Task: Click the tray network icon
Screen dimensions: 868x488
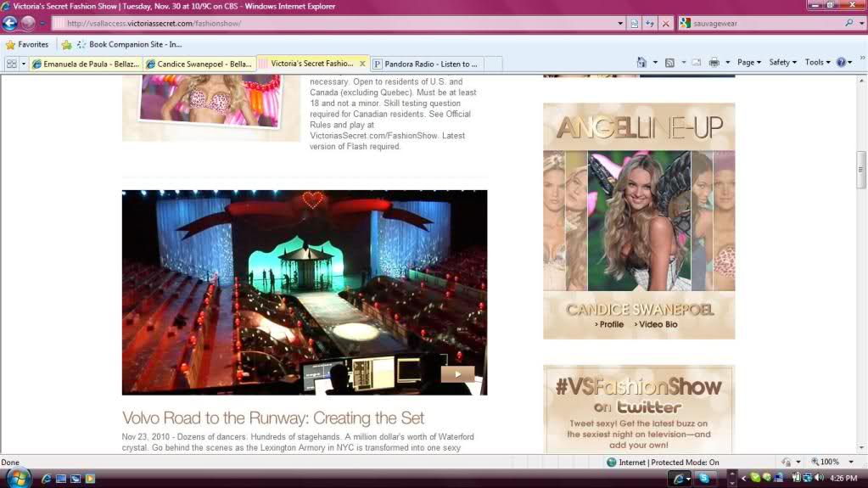Action: coord(808,478)
